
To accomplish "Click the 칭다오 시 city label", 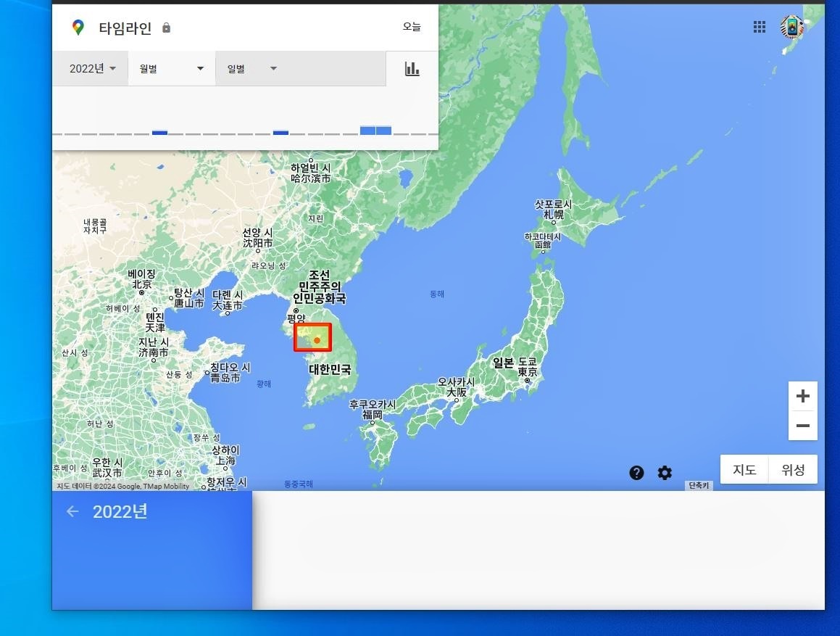I will click(x=230, y=373).
